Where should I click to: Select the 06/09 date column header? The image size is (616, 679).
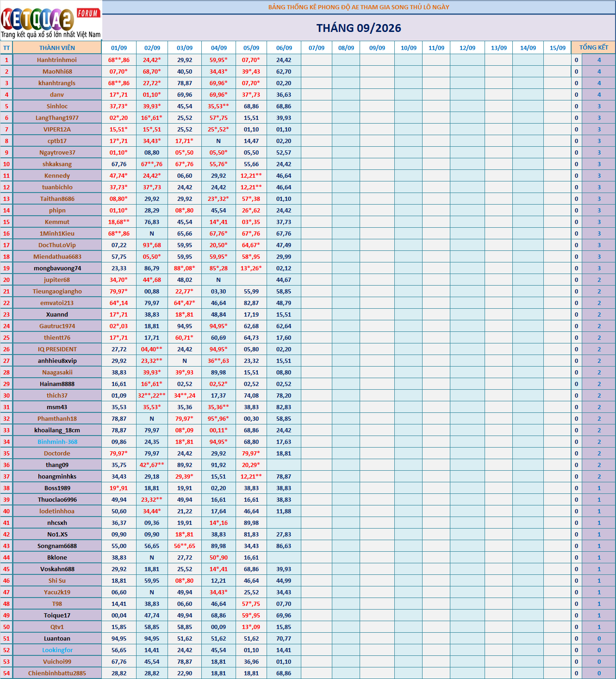[284, 48]
